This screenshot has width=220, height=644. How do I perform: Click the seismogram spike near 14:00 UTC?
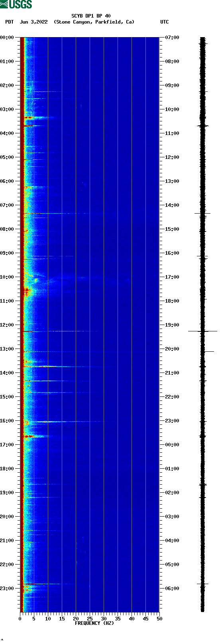point(202,214)
